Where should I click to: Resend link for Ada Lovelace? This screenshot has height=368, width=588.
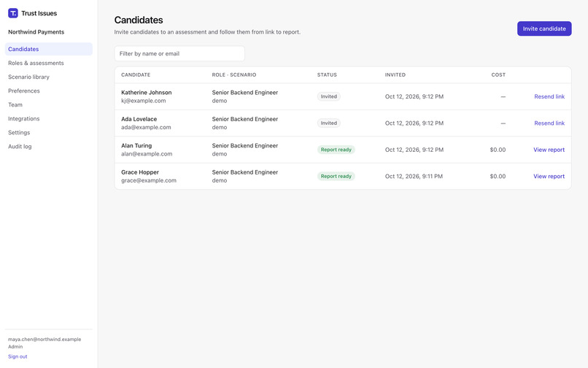coord(549,123)
